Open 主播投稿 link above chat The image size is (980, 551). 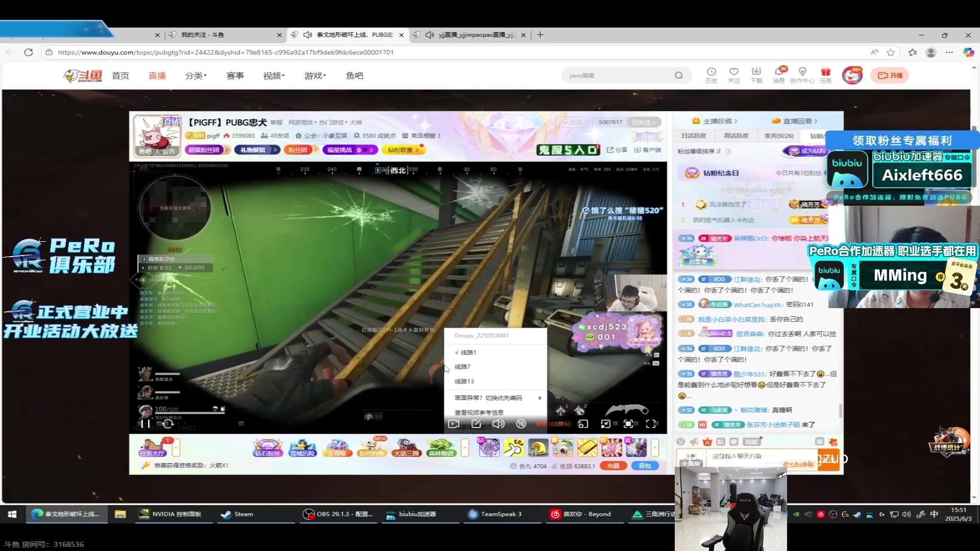(x=715, y=121)
